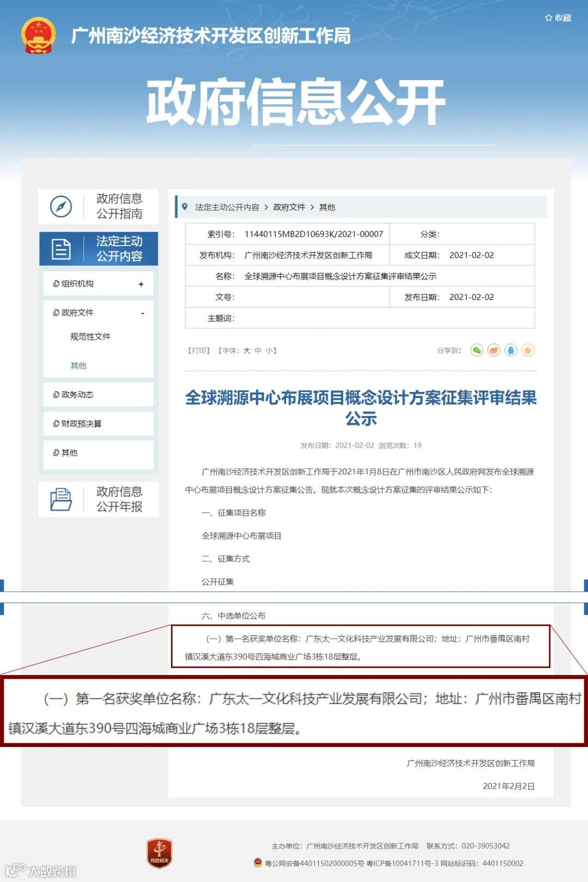Click the 成文日期 value 2021-02-02
This screenshot has width=588, height=882.
[x=471, y=255]
